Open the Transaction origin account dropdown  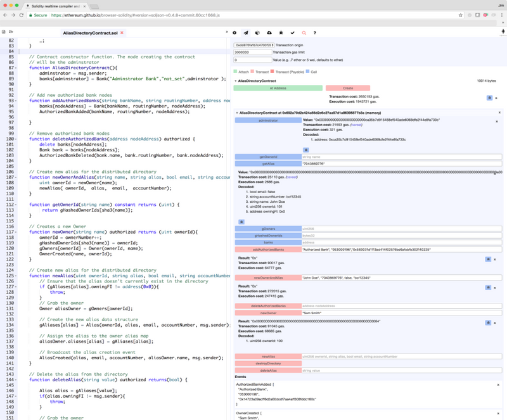(254, 45)
